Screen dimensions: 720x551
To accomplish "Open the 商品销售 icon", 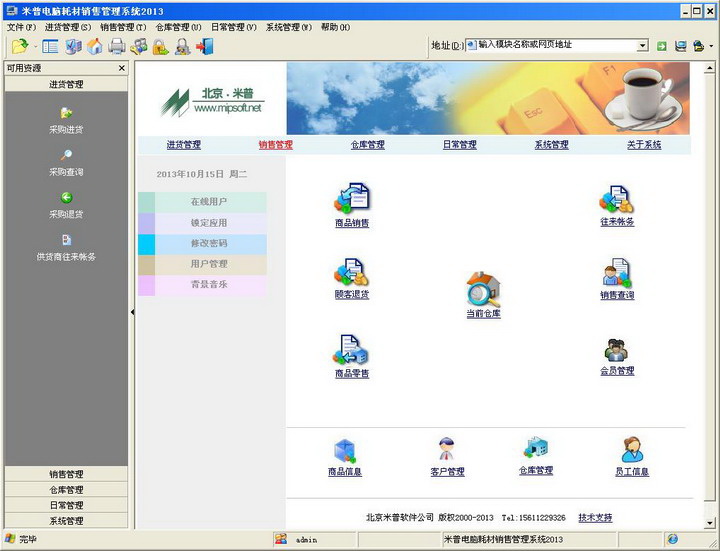I will [x=352, y=198].
